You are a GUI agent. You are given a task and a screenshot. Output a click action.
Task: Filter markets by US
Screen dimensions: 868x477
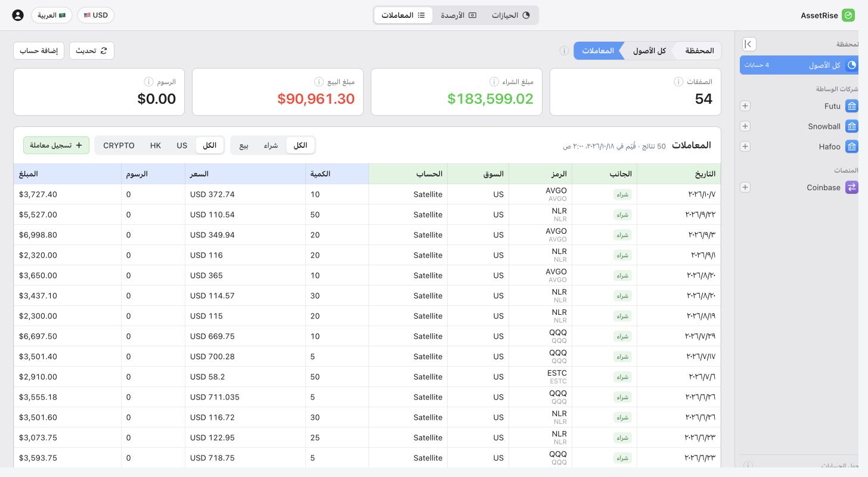coord(182,145)
